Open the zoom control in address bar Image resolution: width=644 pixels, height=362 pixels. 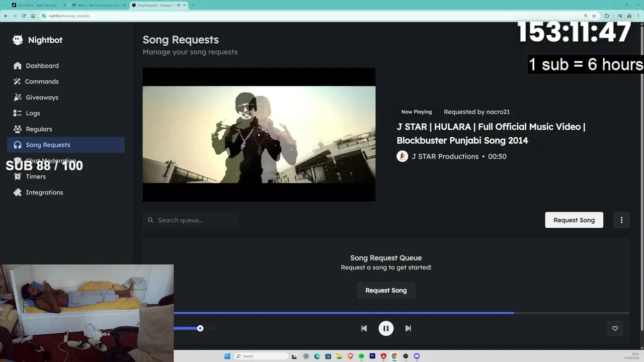coord(586,16)
